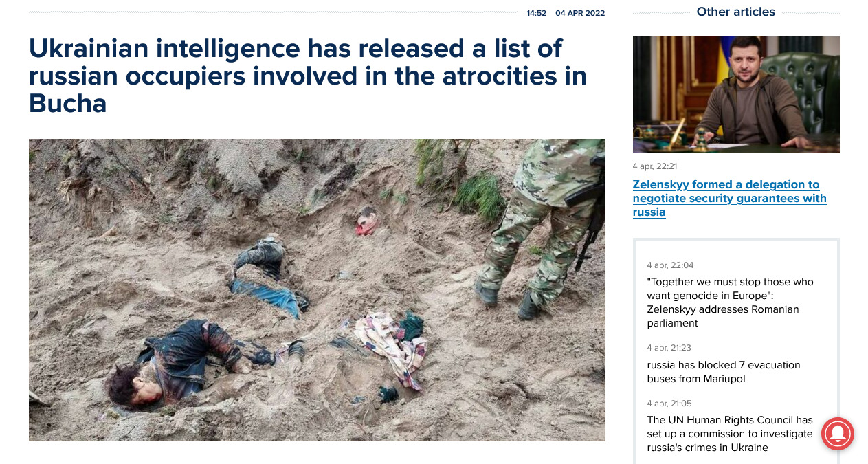Click the Ukrainian intelligence article headline

[308, 76]
